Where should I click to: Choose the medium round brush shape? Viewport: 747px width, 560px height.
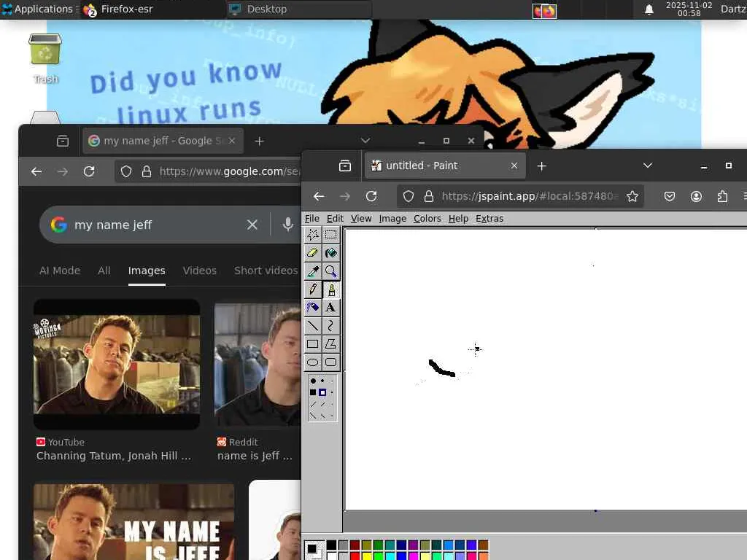coord(322,381)
